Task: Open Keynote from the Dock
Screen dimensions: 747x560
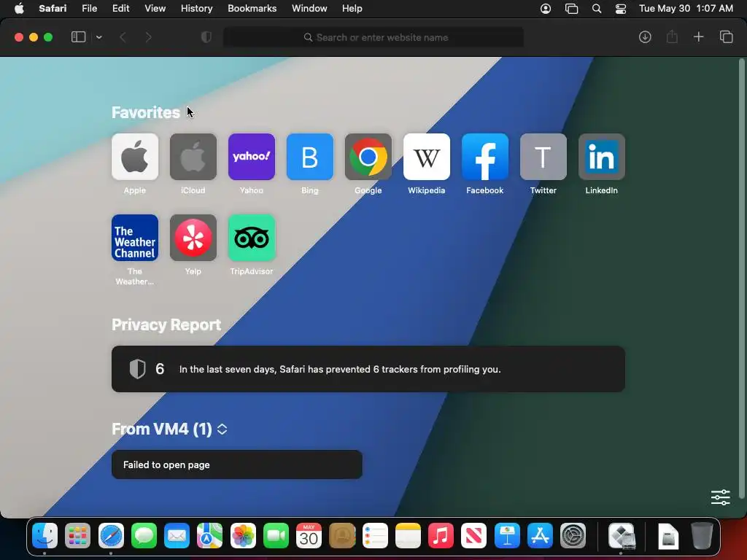Action: [x=507, y=536]
